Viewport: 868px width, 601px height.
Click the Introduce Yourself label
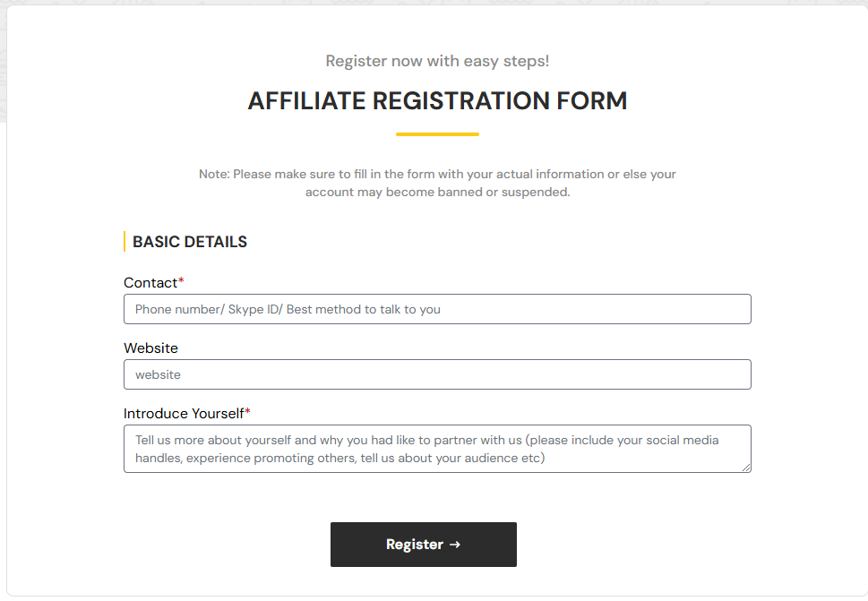[184, 414]
